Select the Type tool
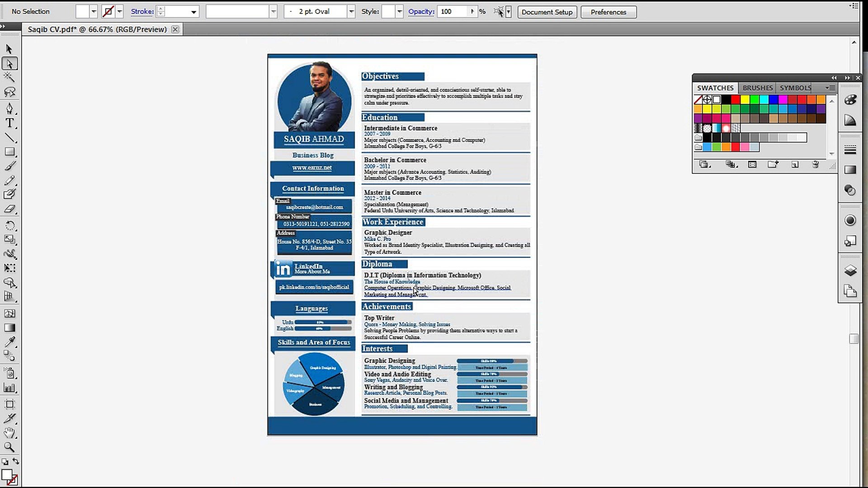Screen dimensions: 868x488 [9, 123]
